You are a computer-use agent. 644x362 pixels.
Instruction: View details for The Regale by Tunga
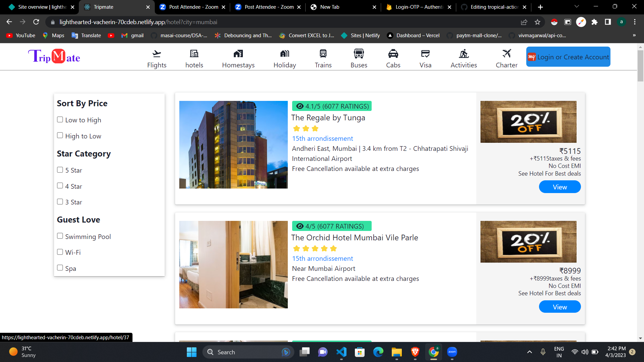pyautogui.click(x=559, y=187)
